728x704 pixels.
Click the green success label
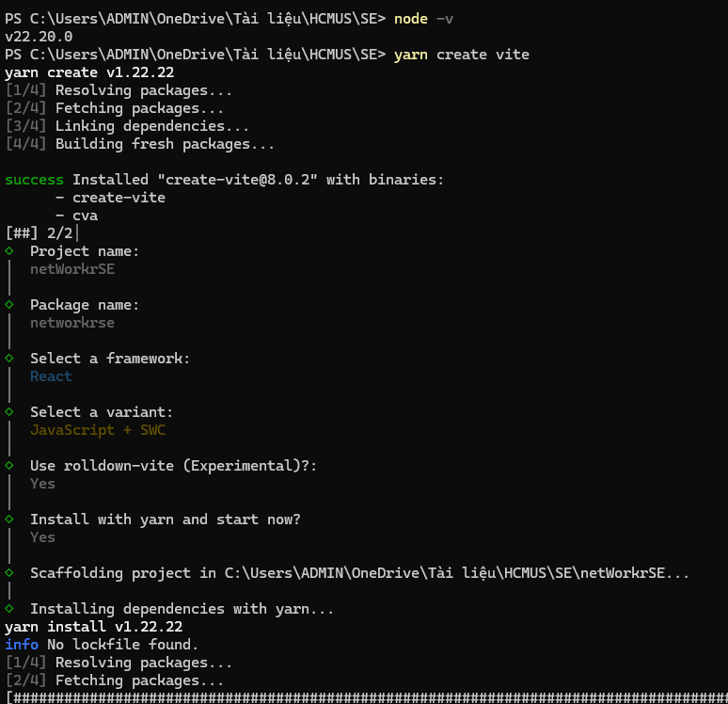35,180
